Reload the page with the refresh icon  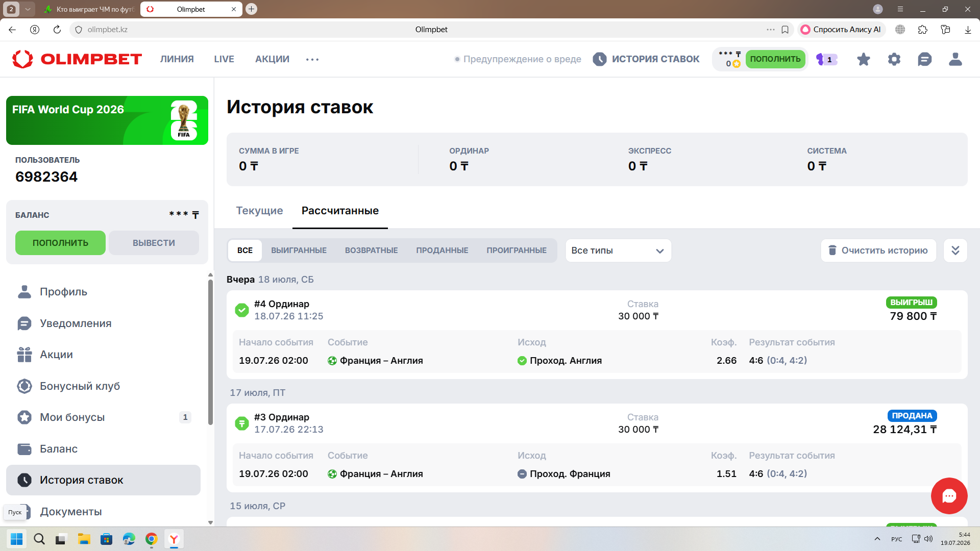[x=57, y=30]
